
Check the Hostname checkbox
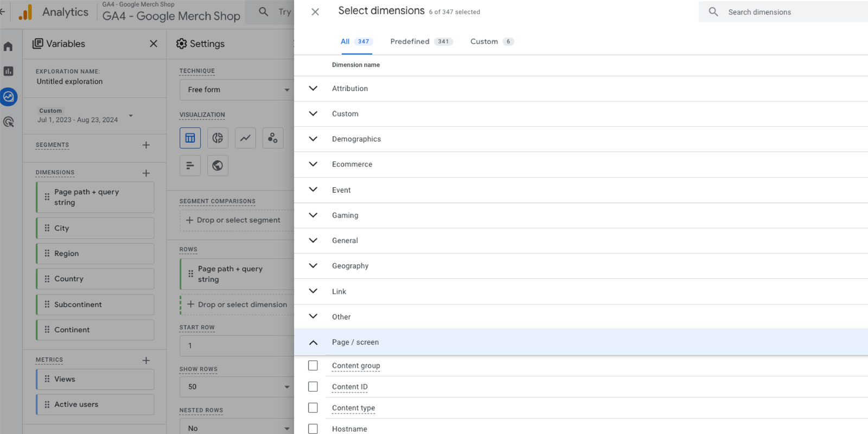coord(313,429)
